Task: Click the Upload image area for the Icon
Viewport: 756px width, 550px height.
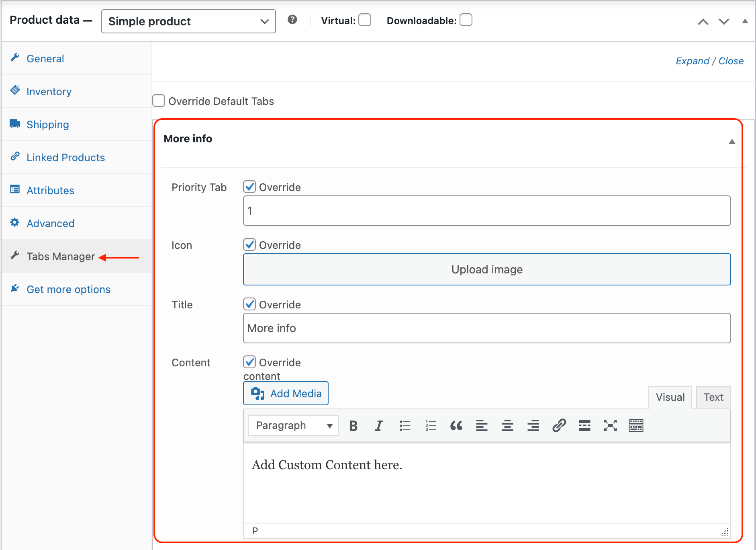Action: point(486,269)
